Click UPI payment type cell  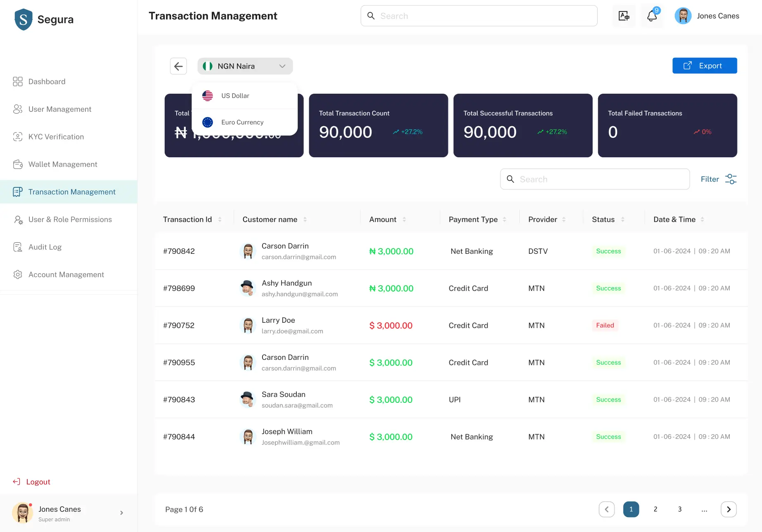tap(454, 400)
